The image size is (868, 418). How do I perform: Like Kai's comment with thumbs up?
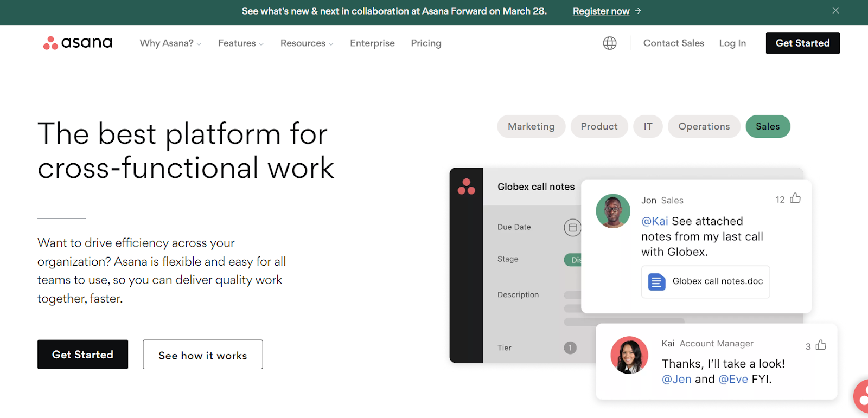pyautogui.click(x=821, y=345)
